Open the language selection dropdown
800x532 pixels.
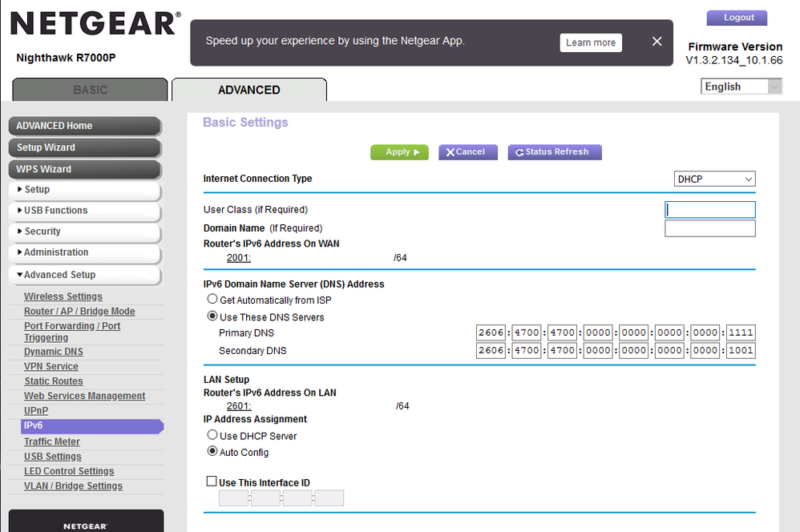(741, 85)
